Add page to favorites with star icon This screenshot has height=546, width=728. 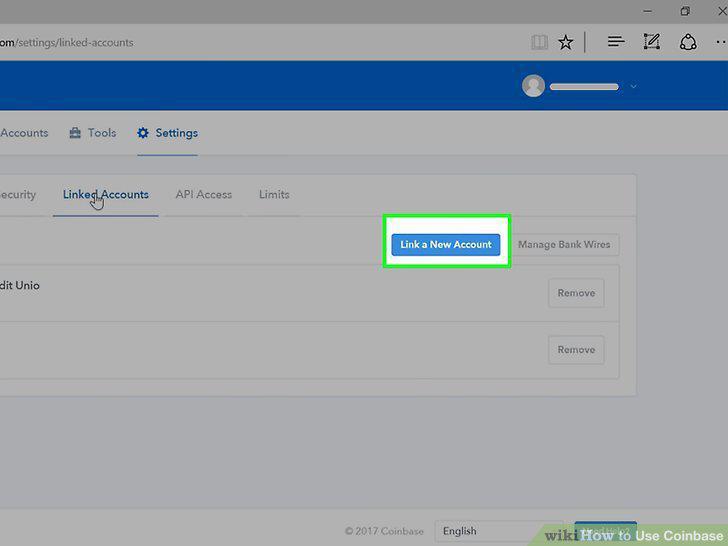(566, 42)
